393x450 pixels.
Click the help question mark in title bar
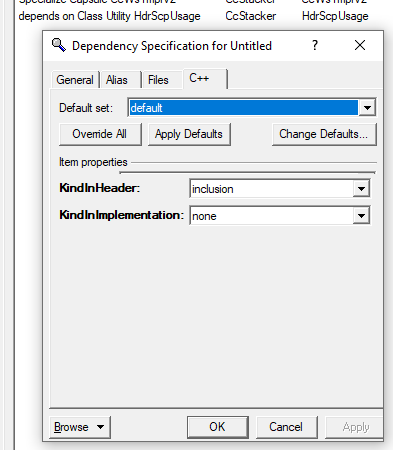[315, 45]
